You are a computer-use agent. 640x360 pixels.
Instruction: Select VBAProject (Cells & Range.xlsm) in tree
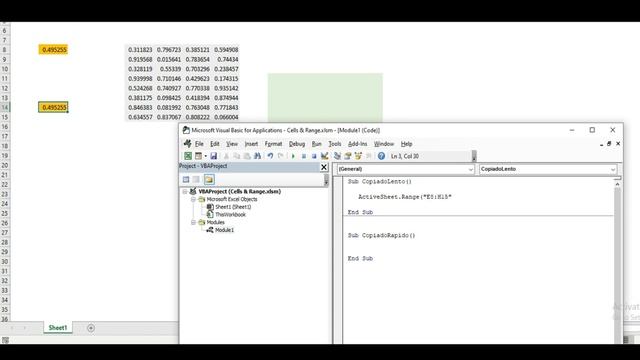click(240, 191)
